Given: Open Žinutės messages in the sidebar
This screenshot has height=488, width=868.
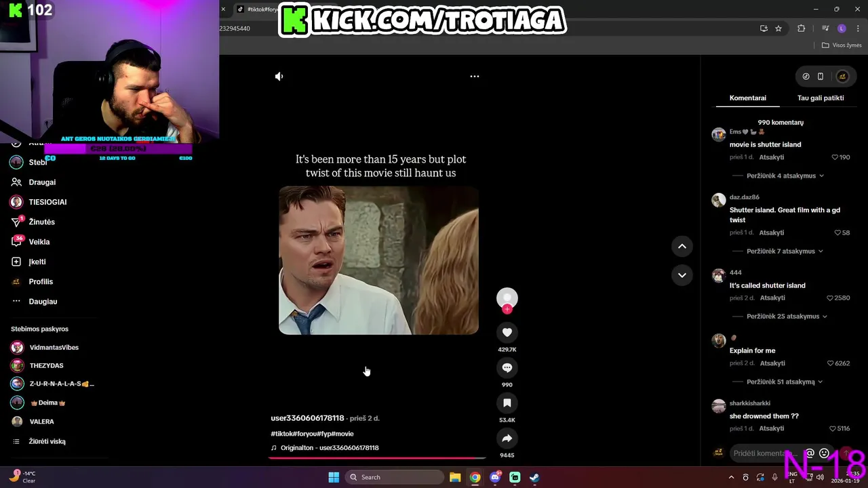Looking at the screenshot, I should 42,222.
